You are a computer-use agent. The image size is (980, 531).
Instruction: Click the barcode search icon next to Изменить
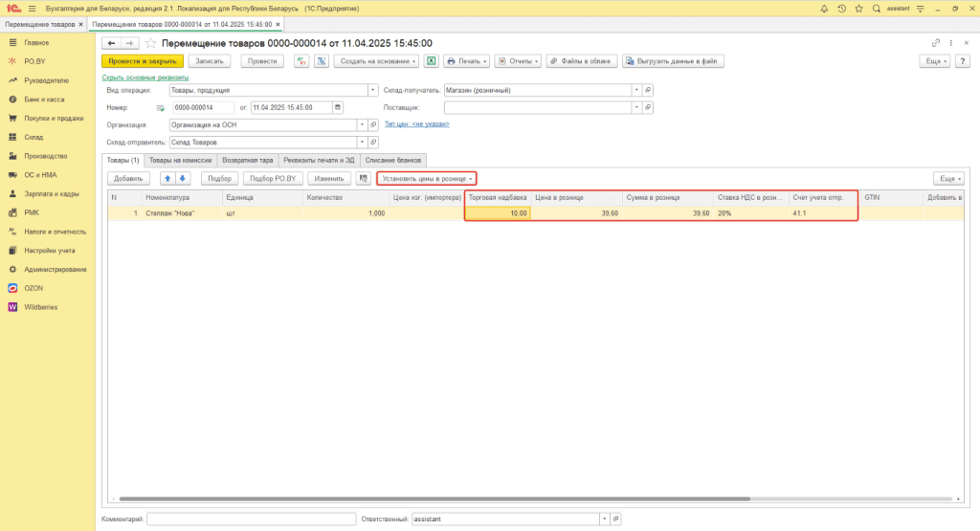(363, 179)
